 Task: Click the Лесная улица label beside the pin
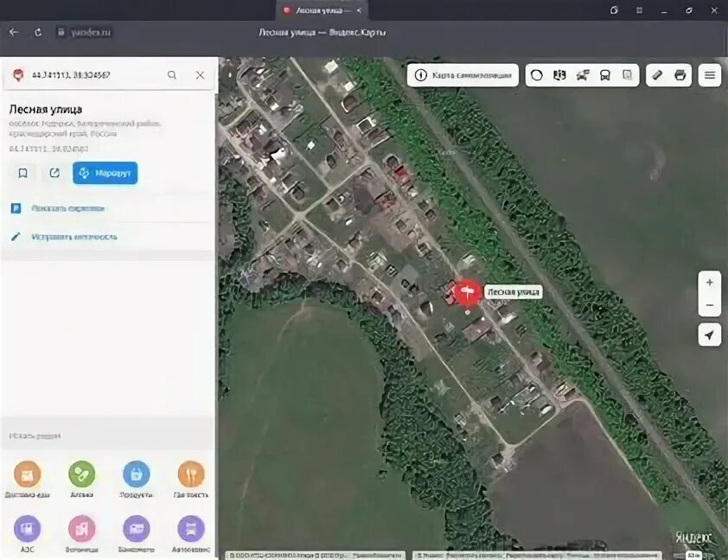[x=513, y=292]
